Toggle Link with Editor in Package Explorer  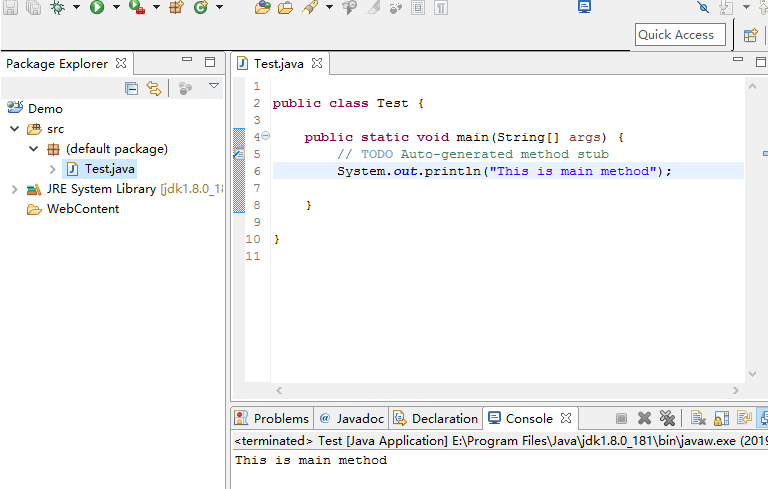coord(154,88)
